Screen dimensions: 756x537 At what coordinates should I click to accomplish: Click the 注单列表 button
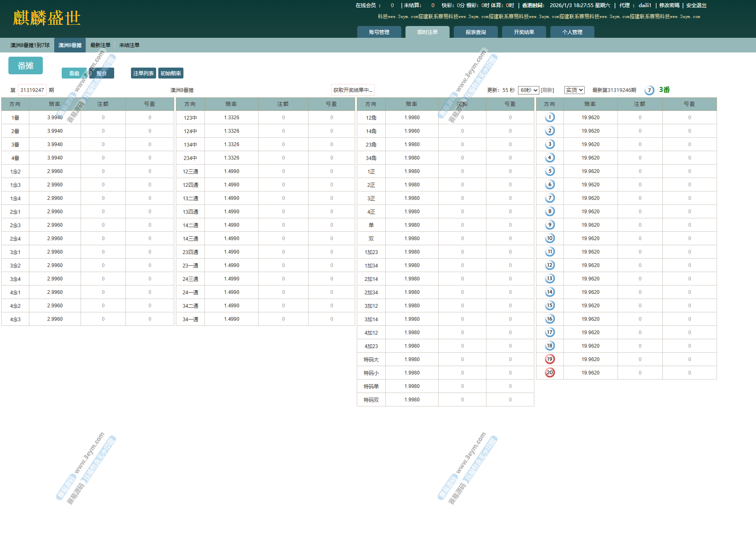tap(144, 73)
